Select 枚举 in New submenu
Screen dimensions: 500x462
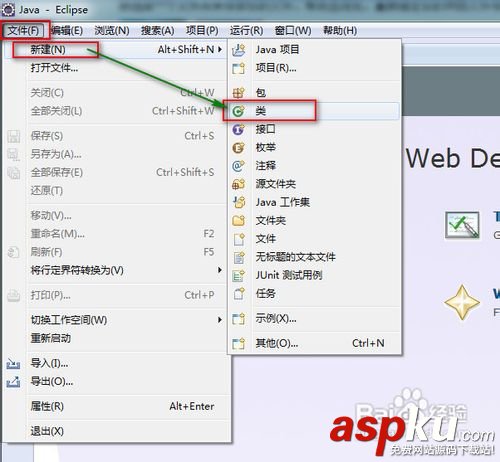(x=314, y=148)
